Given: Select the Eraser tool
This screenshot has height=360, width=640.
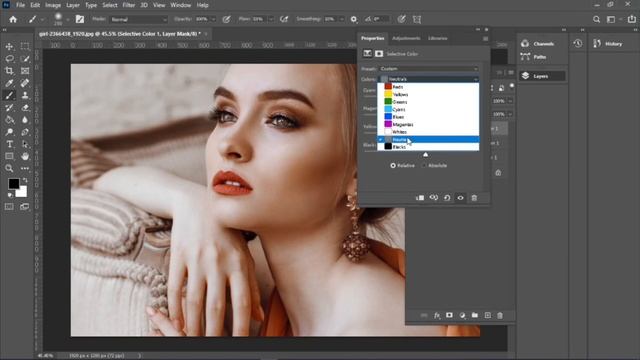Looking at the screenshot, I should 25,108.
